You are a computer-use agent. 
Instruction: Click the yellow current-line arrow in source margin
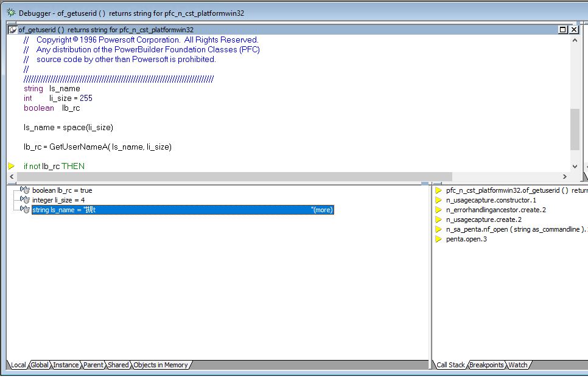pos(12,166)
